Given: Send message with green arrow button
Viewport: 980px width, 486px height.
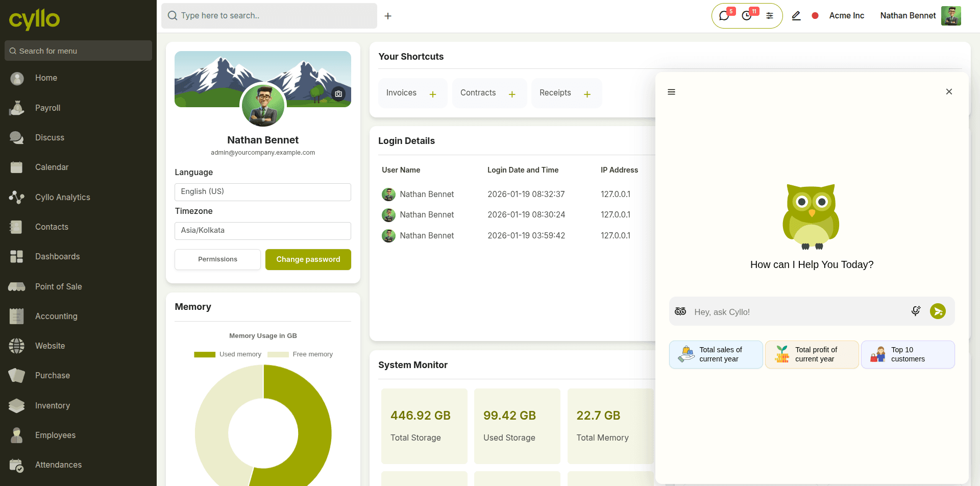Looking at the screenshot, I should (938, 311).
